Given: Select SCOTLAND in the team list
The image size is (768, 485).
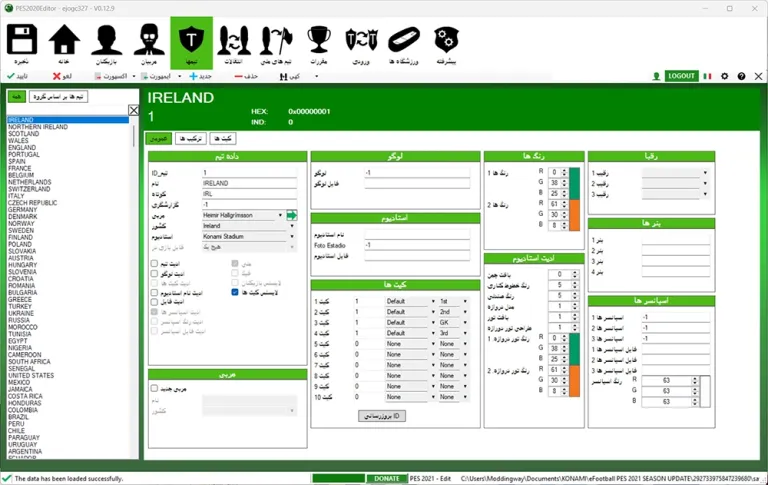Looking at the screenshot, I should coord(24,134).
